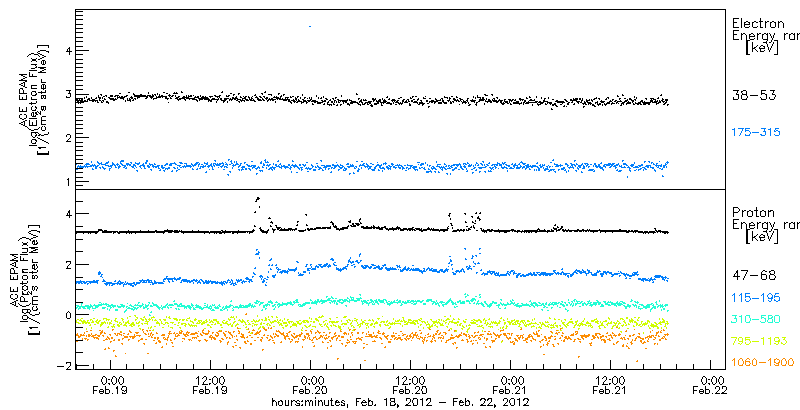Click the electron panel y-axis value 3
This screenshot has width=800, height=410.
(67, 94)
